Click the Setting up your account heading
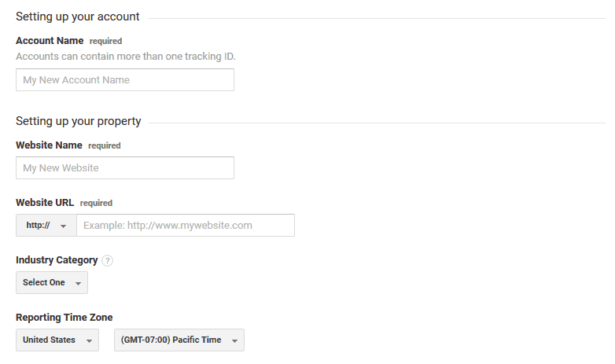615x364 pixels. 77,17
